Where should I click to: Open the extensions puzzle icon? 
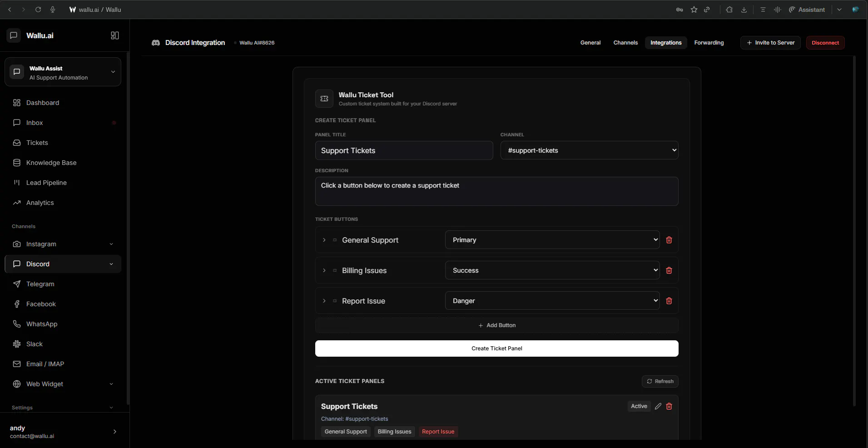coord(729,10)
